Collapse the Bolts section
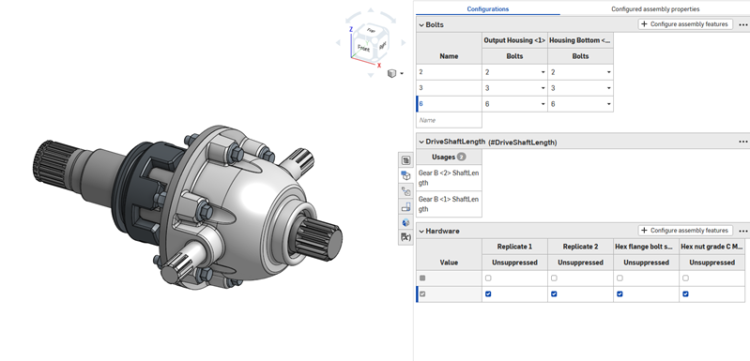 [x=421, y=25]
